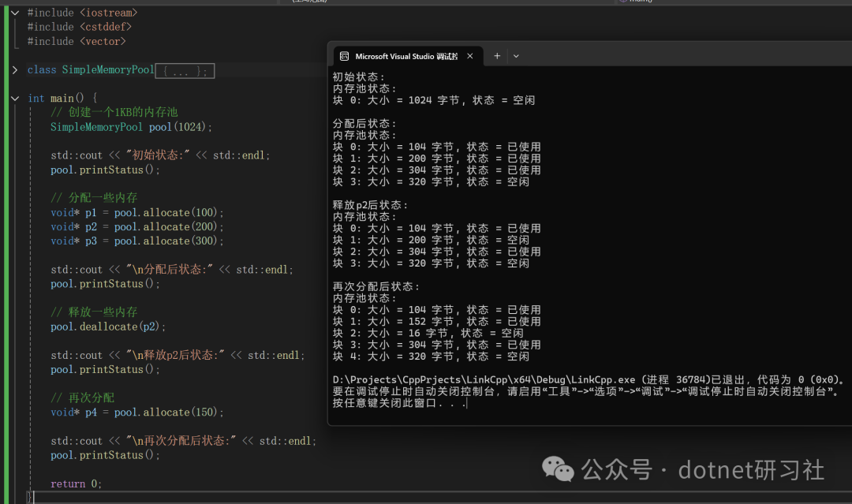Click the SimpleMemoryPool pool(1024) declaration
The height and width of the screenshot is (504, 852).
point(131,126)
